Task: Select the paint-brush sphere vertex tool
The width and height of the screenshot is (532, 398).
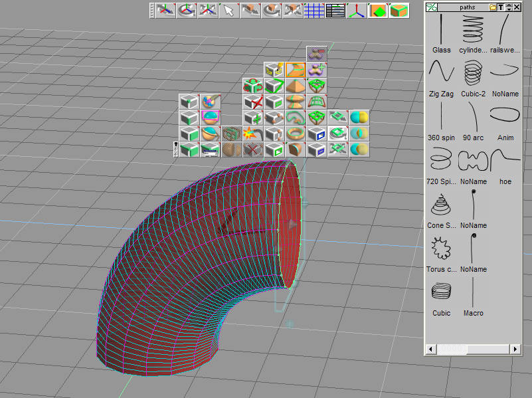Action: point(211,102)
